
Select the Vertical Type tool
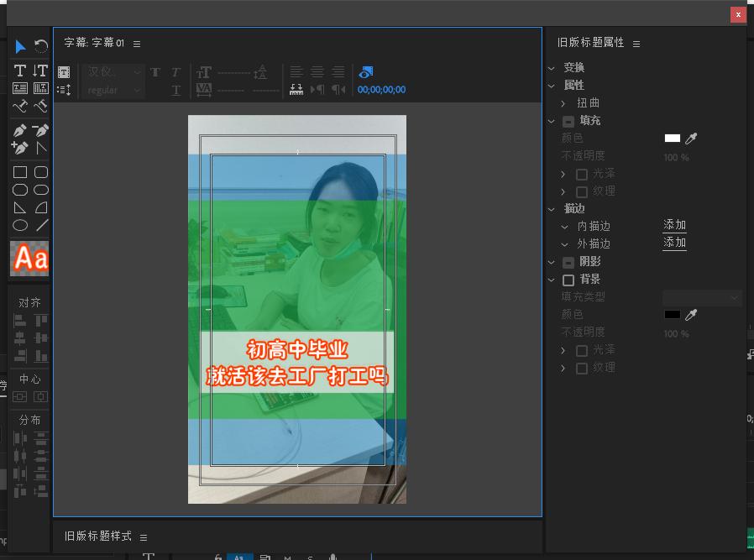coord(39,71)
